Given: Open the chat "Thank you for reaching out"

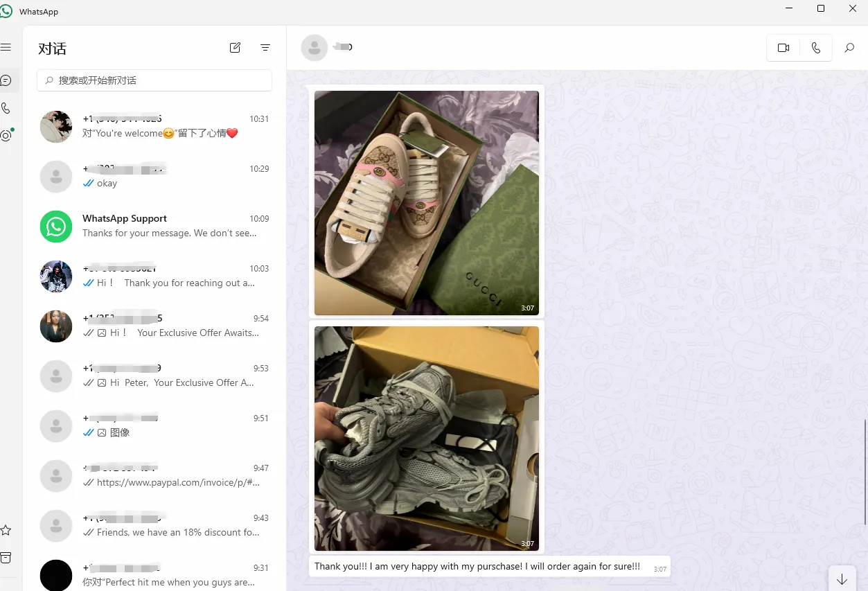Looking at the screenshot, I should [154, 276].
